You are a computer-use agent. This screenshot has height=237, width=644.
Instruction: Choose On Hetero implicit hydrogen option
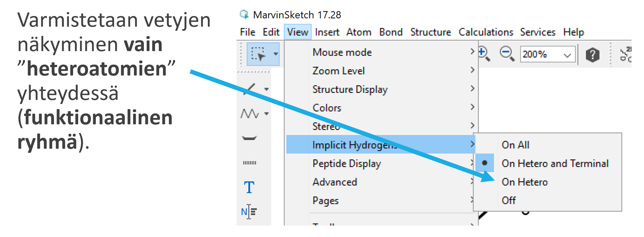(x=525, y=182)
